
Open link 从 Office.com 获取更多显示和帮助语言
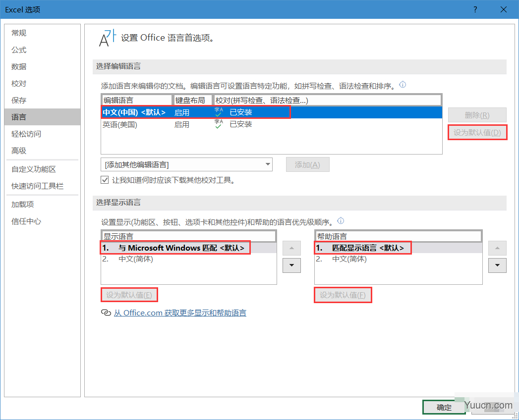(x=180, y=313)
